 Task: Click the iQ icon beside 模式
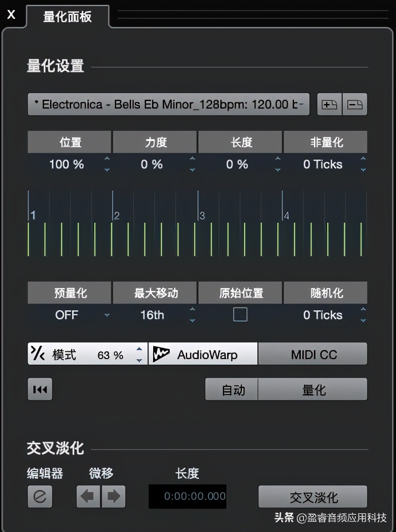tap(37, 353)
